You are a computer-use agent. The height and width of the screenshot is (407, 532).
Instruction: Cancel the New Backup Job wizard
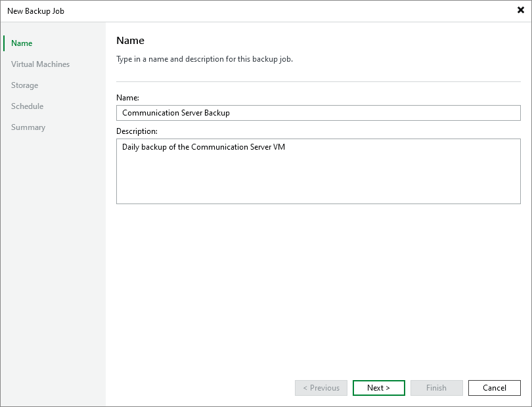(494, 387)
